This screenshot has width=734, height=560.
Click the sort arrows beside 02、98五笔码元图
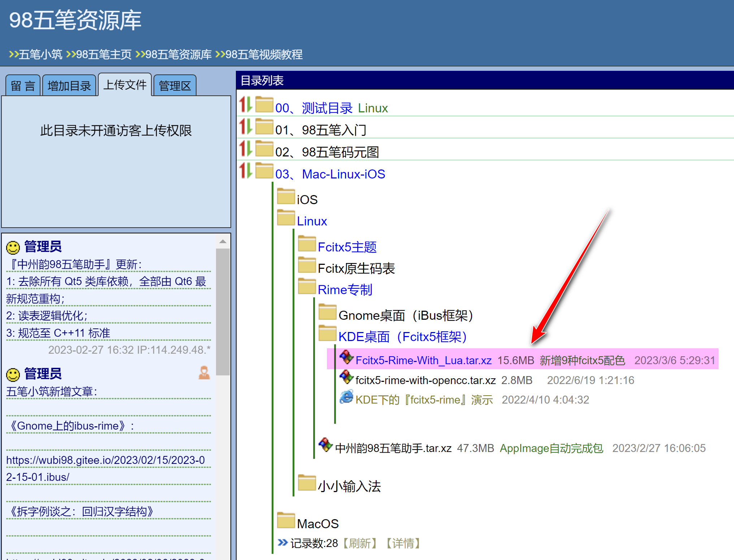click(x=246, y=148)
